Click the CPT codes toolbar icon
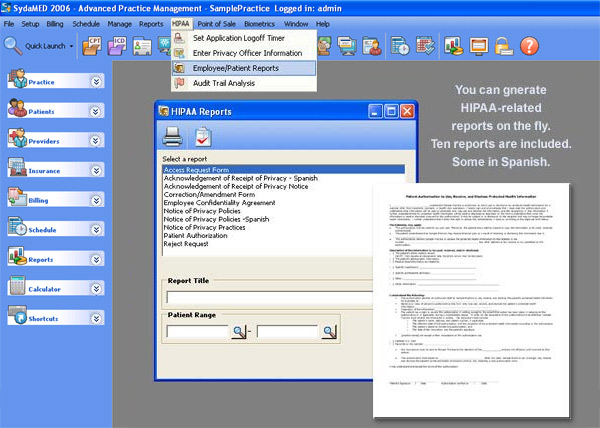The width and height of the screenshot is (600, 428). 96,45
